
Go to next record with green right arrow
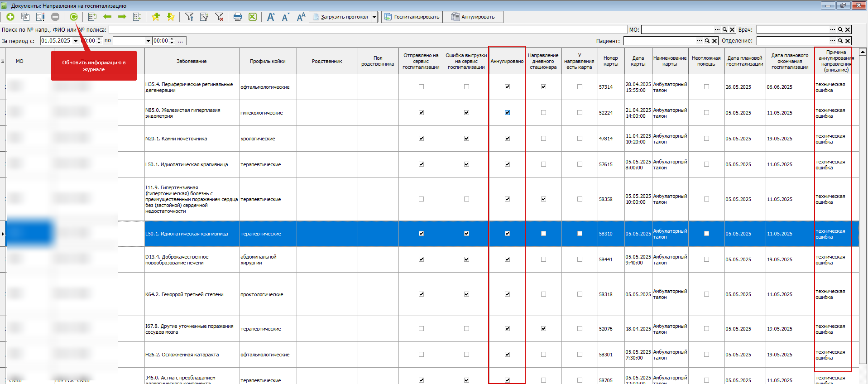122,17
